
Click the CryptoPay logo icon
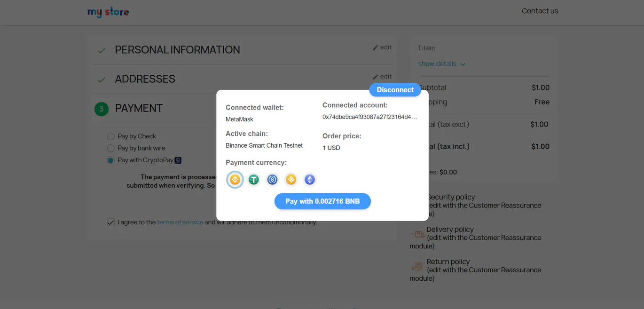pos(178,160)
